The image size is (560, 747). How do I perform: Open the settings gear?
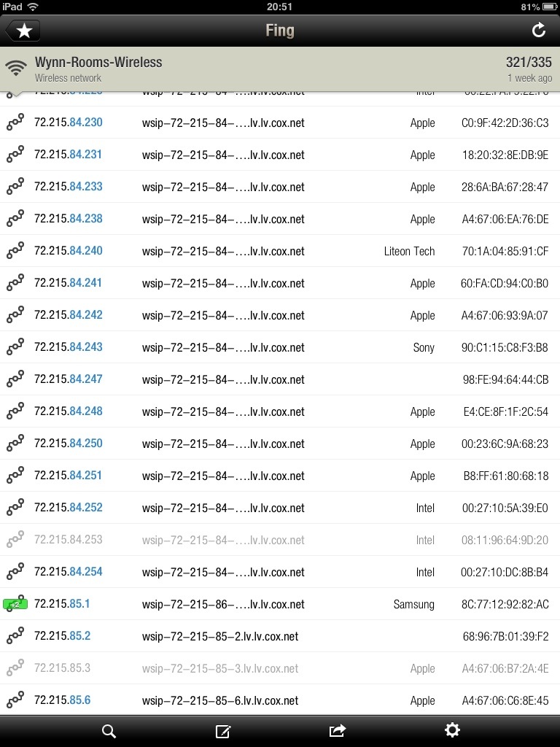[452, 730]
